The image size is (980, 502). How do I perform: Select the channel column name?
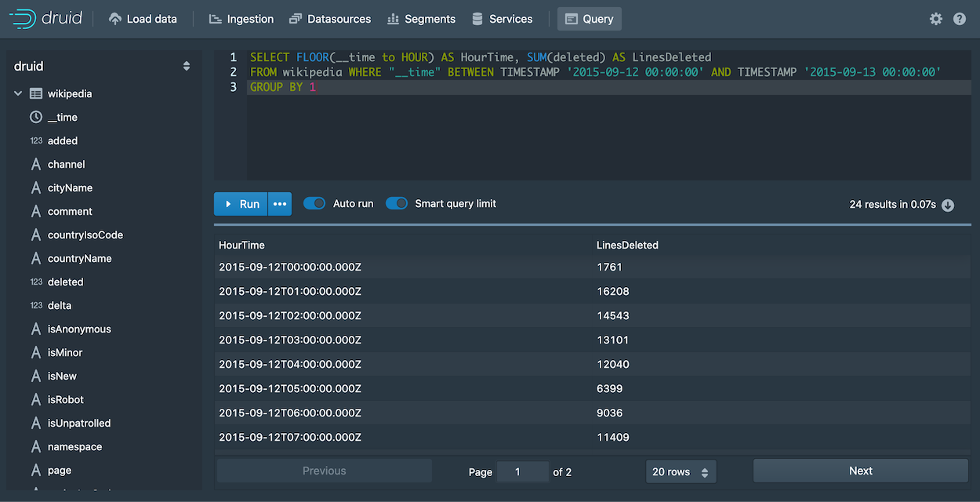(x=67, y=164)
